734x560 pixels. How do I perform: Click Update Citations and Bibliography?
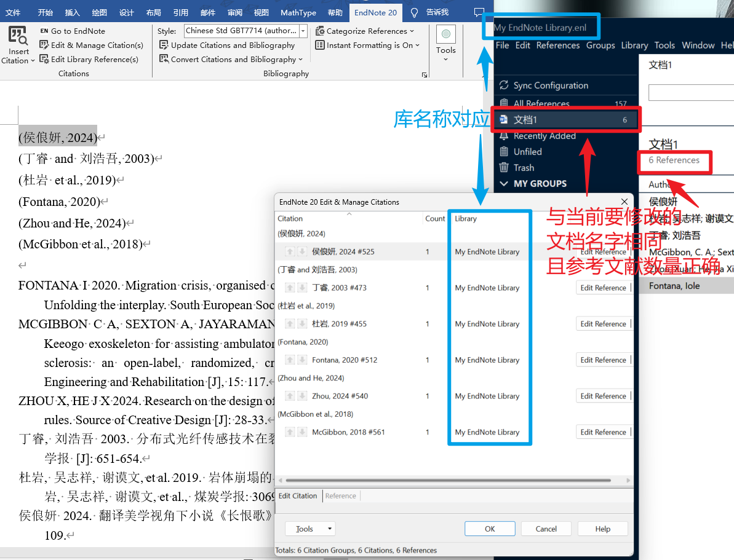click(x=227, y=45)
